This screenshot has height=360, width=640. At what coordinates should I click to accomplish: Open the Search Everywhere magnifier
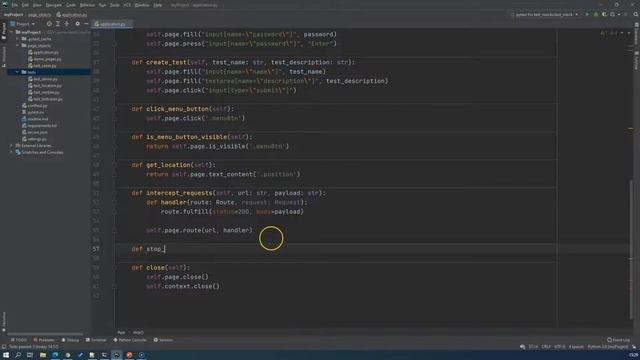[x=636, y=14]
